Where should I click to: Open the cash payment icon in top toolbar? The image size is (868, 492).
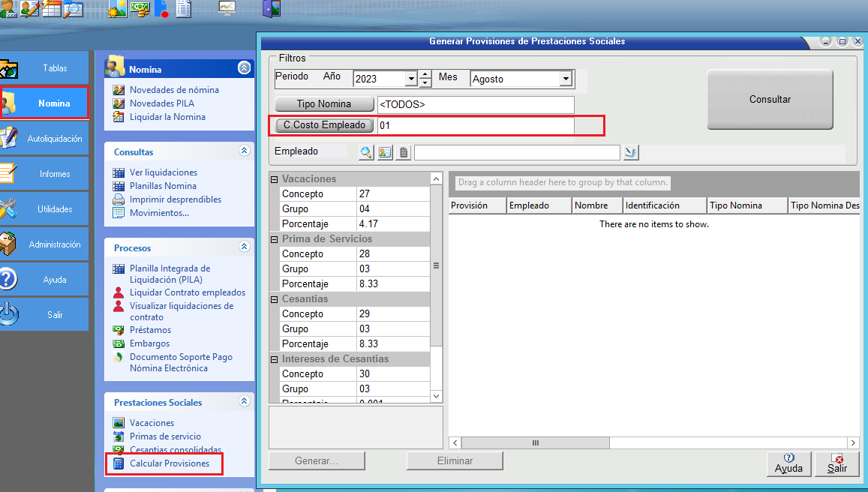point(140,9)
